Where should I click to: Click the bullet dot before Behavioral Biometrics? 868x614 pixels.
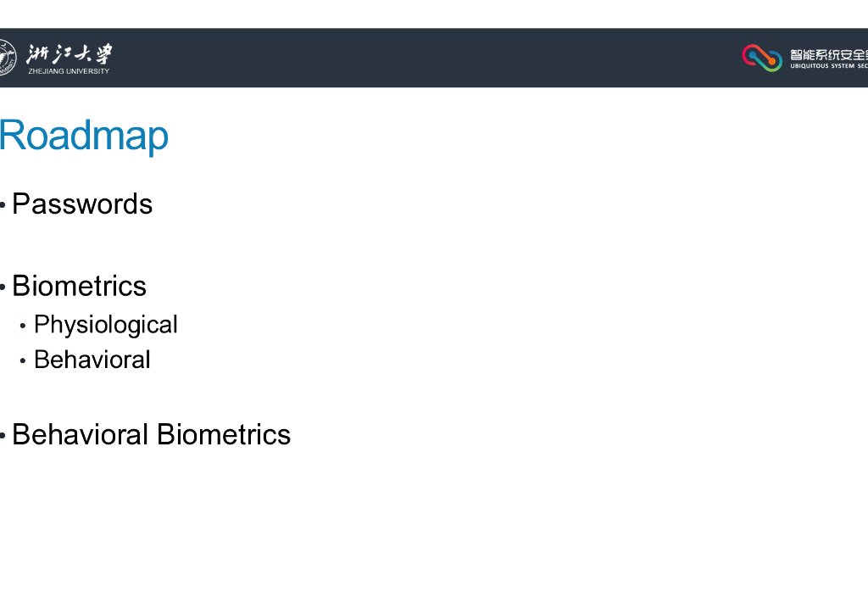point(3,436)
